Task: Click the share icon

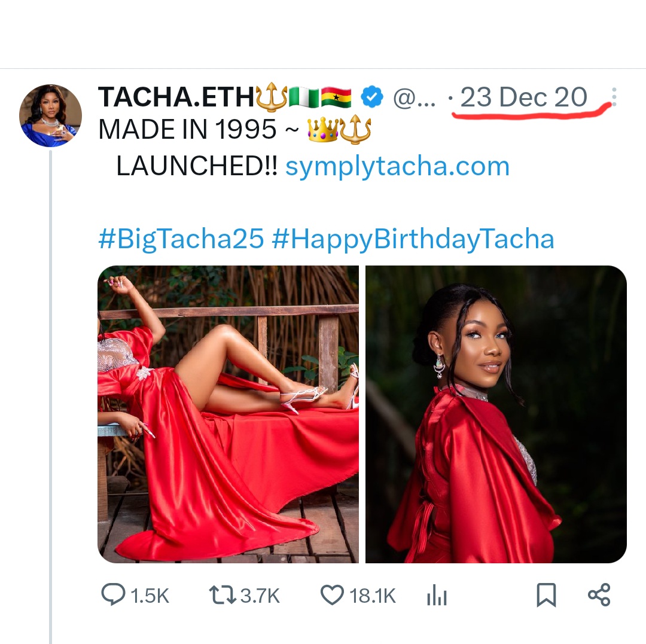Action: click(x=599, y=595)
